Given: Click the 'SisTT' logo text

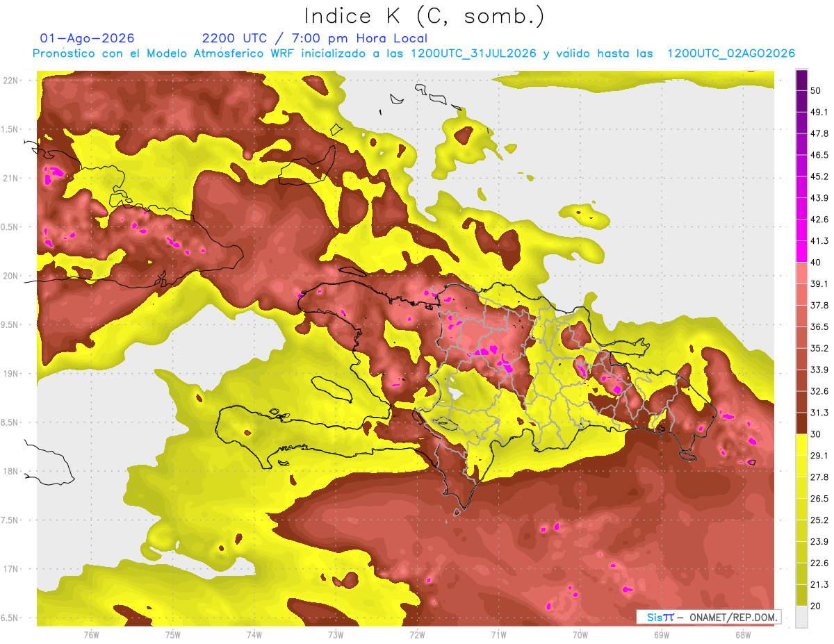Looking at the screenshot, I should coord(660,617).
